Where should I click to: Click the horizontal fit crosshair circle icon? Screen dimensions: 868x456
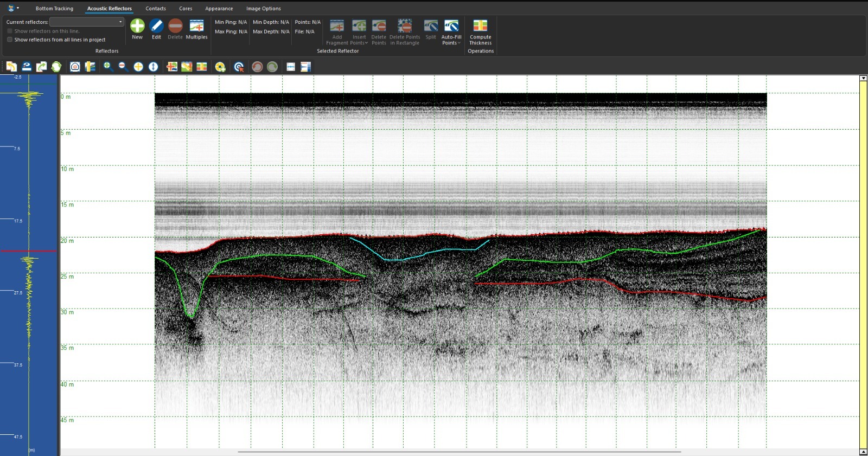tap(138, 67)
